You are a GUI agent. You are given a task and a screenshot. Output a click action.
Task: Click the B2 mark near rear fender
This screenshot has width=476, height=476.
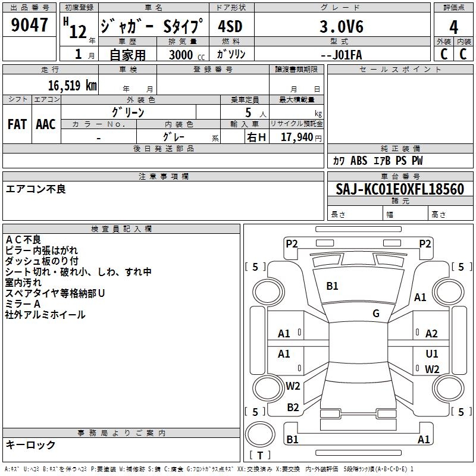point(293,408)
